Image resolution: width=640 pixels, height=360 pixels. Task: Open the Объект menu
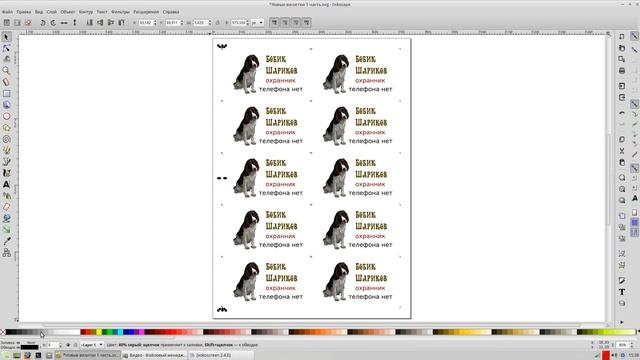click(68, 12)
